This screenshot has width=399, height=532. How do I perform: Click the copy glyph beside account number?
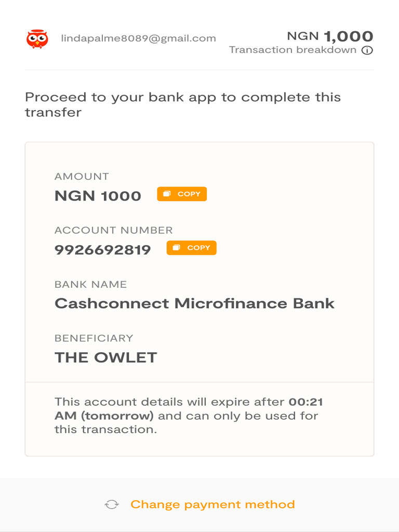tap(177, 248)
